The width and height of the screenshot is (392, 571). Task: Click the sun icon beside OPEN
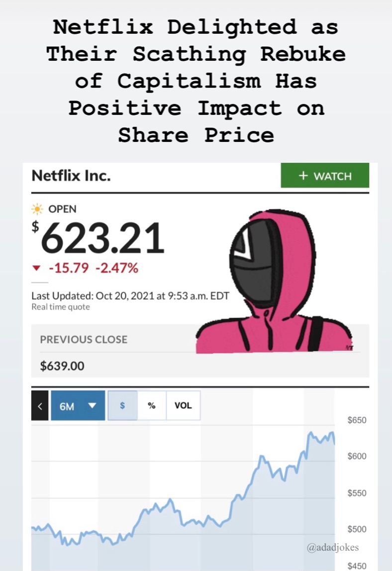click(37, 209)
